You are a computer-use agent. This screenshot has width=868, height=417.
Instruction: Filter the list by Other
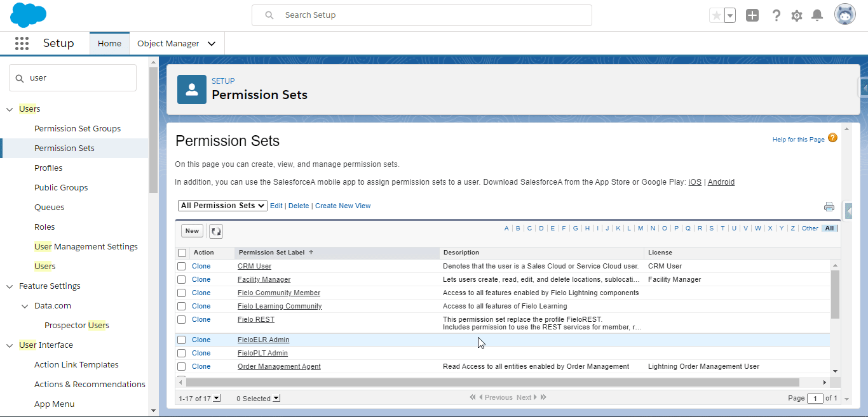[810, 228]
